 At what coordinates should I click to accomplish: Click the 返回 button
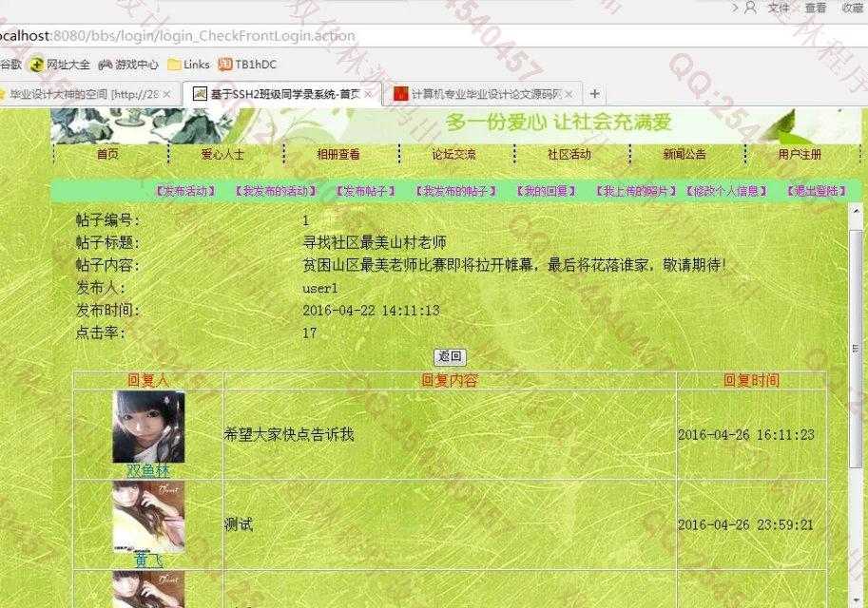click(x=450, y=357)
